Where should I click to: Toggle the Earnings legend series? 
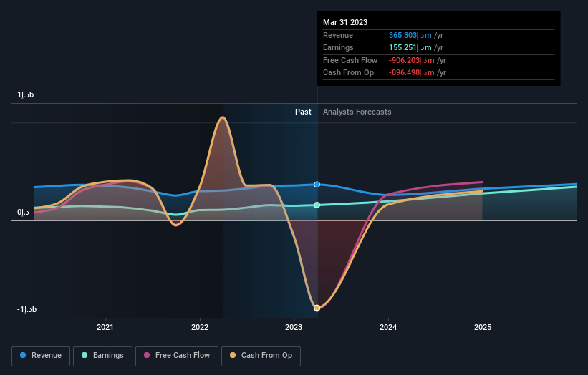102,356
